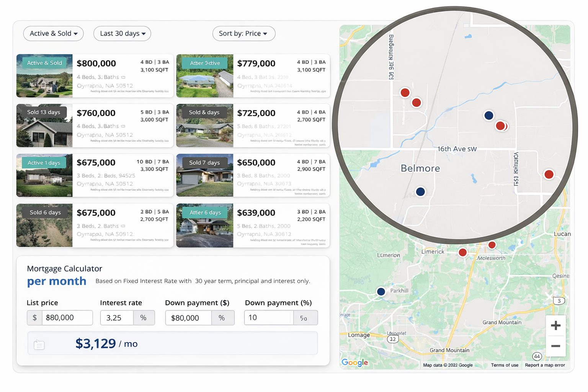The height and width of the screenshot is (392, 588).
Task: Open the Terms of use link
Action: tap(505, 365)
